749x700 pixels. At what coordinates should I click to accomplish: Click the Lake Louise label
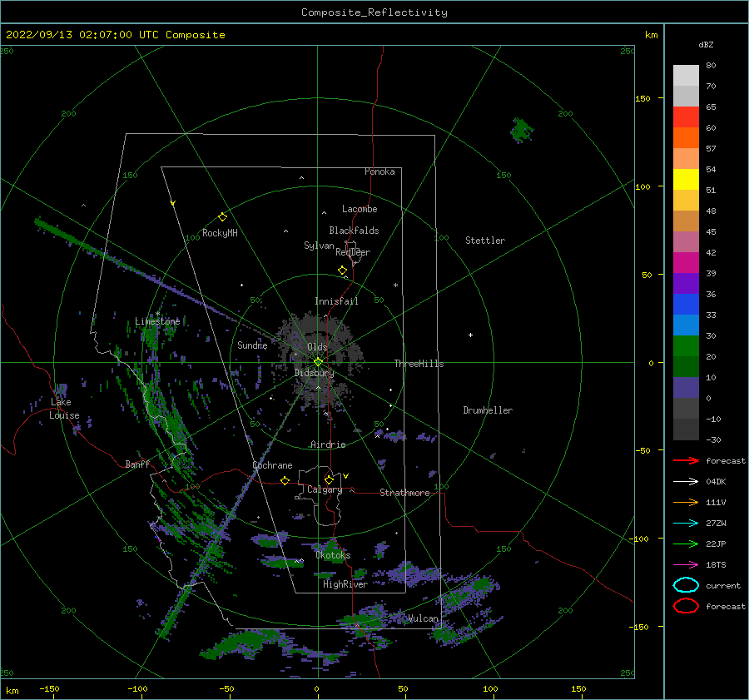pyautogui.click(x=64, y=409)
